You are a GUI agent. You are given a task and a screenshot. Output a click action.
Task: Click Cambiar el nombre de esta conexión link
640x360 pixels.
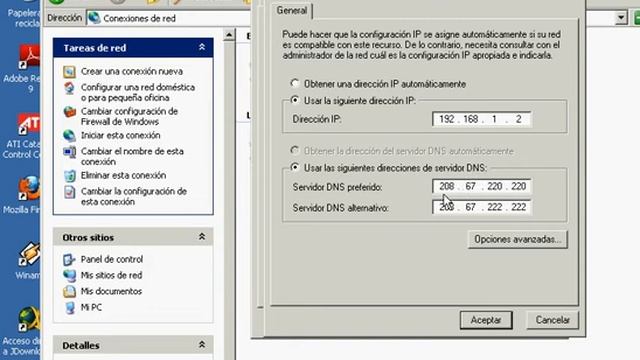(132, 157)
